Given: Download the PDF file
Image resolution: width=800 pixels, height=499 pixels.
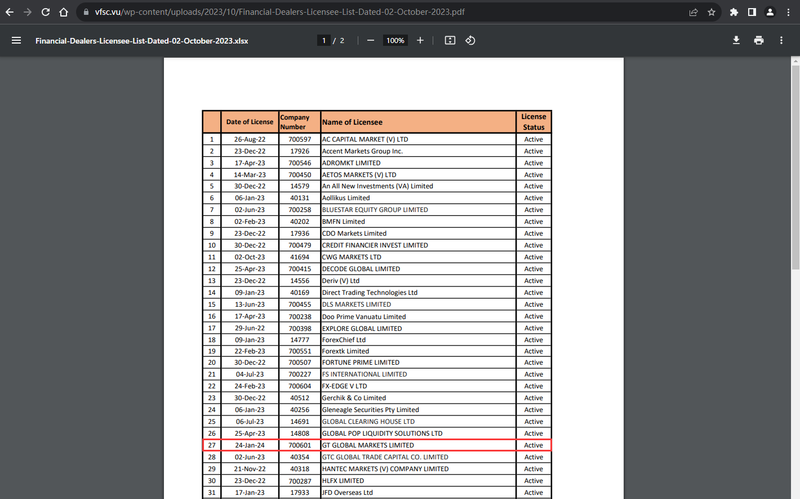Looking at the screenshot, I should point(736,40).
